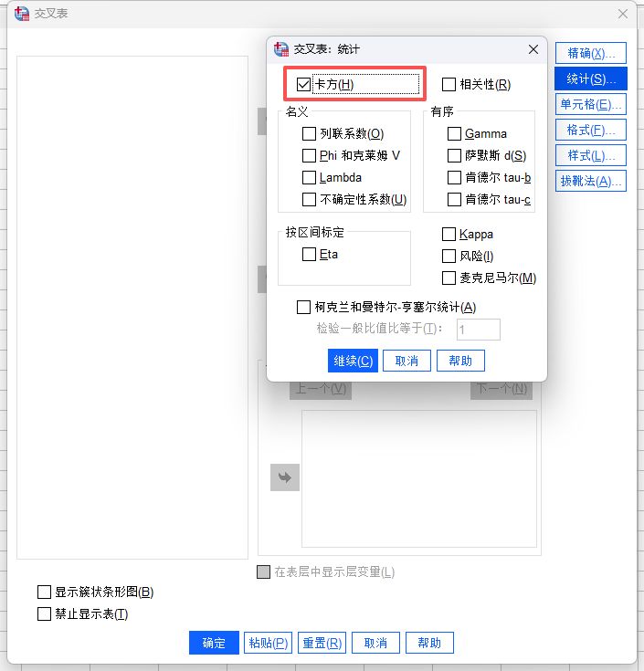Enable the 相关性(R) checkbox
This screenshot has width=644, height=671.
coord(449,85)
